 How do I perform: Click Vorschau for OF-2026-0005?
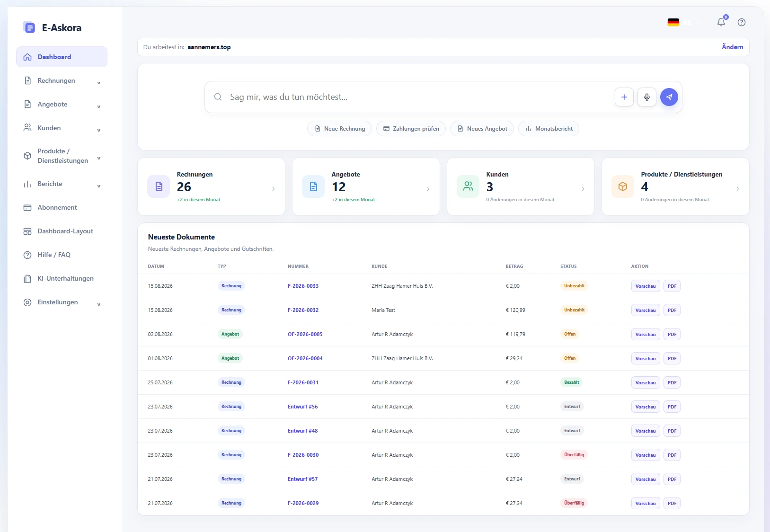point(646,335)
